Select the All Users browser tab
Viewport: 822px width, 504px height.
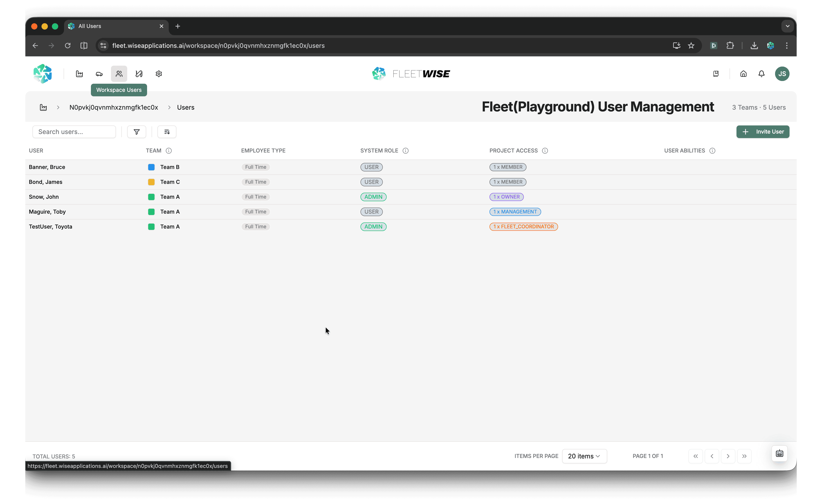point(116,26)
